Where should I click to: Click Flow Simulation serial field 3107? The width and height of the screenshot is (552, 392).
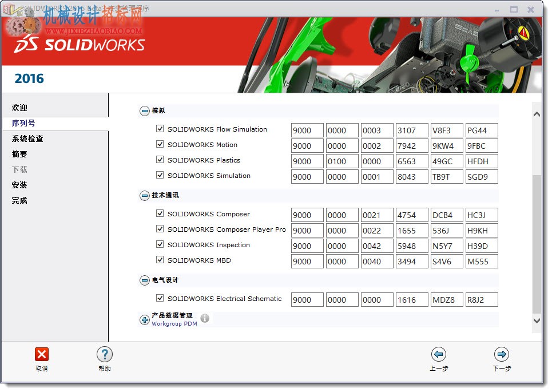(412, 130)
